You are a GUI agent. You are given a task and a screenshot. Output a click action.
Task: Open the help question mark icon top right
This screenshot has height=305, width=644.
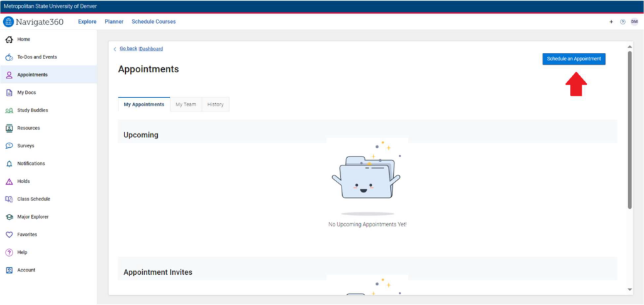pos(623,22)
